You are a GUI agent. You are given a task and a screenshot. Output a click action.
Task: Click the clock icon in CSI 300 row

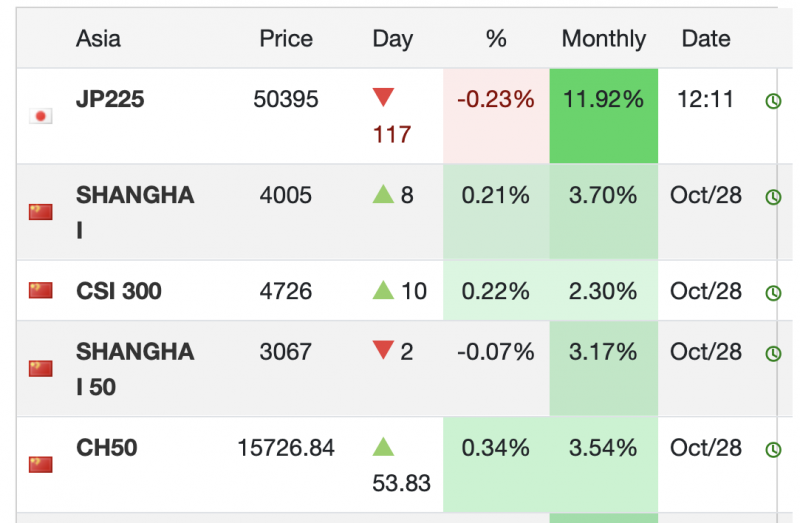(x=772, y=293)
